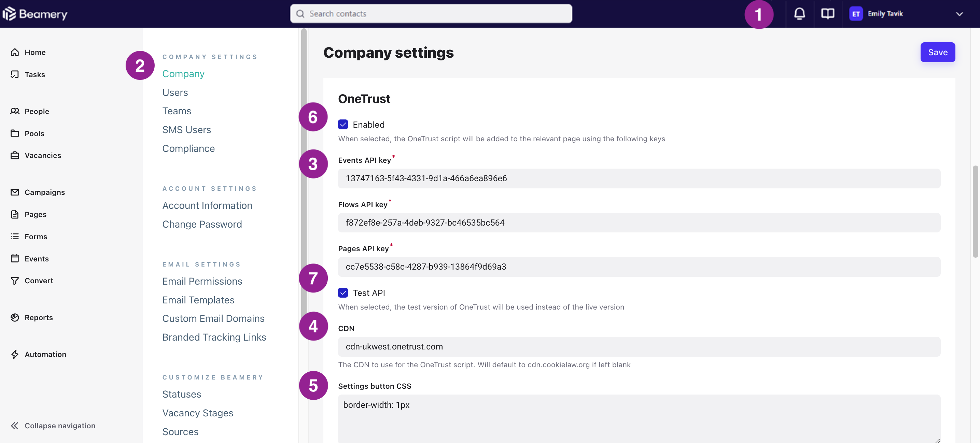Click the Beamery logo
The image size is (980, 443).
coord(35,14)
